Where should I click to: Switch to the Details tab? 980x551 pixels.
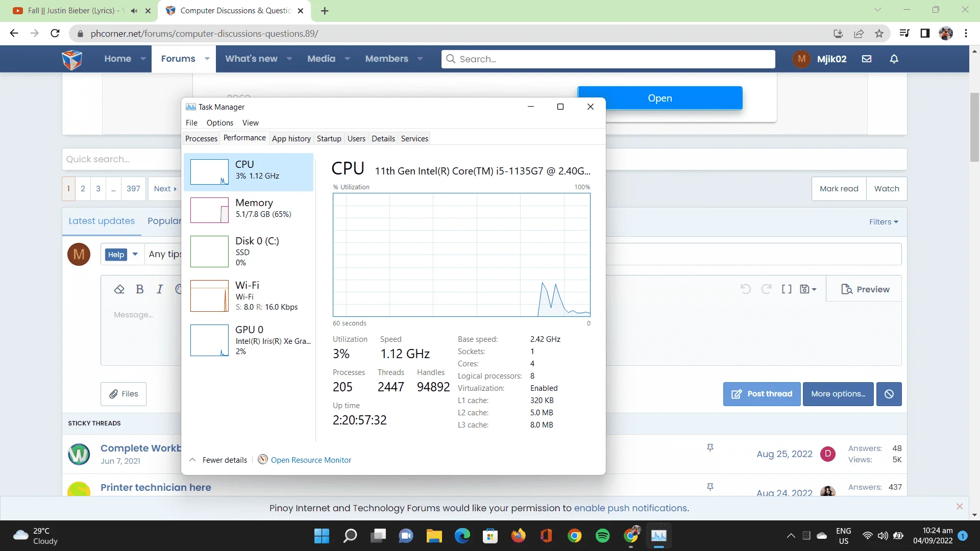click(x=383, y=138)
